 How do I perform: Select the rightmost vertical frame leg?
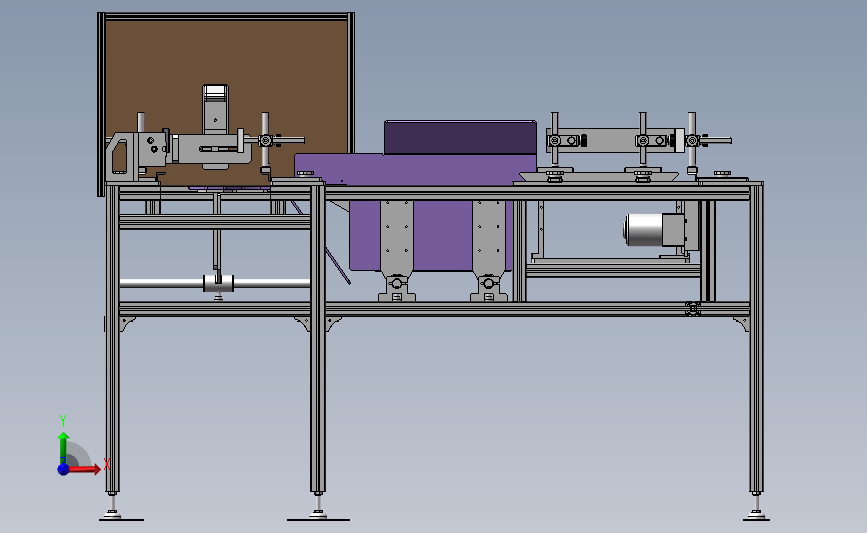pyautogui.click(x=756, y=337)
